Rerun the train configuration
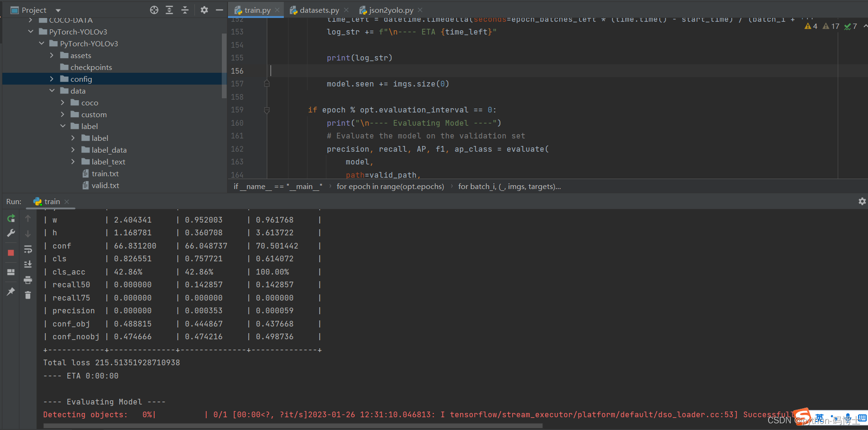Screen dimensions: 868x430 point(11,218)
